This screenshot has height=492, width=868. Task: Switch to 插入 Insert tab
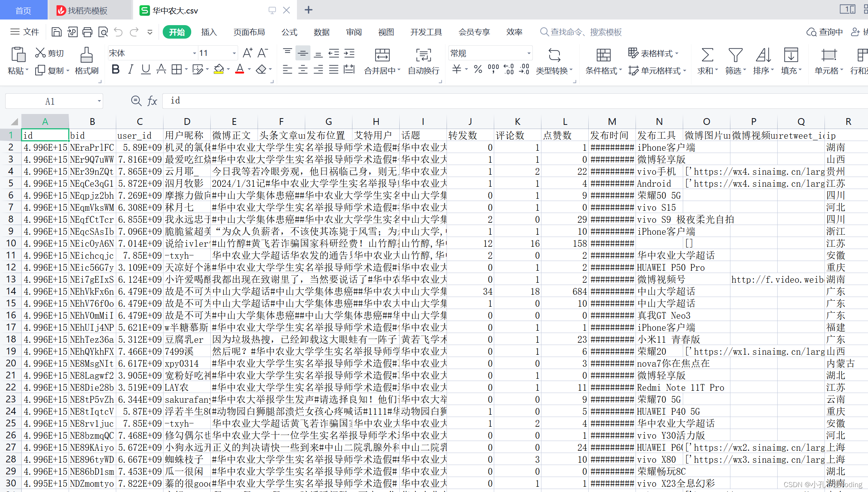(209, 32)
